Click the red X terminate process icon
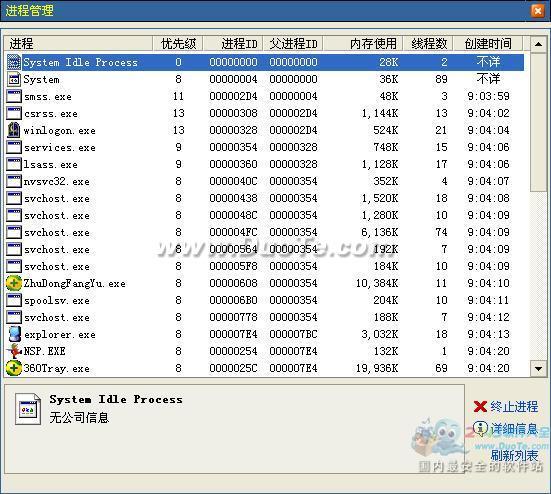 (480, 407)
